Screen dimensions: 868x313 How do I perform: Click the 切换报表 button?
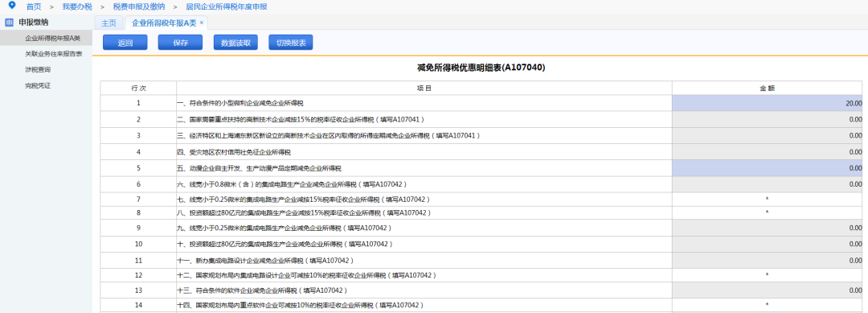pos(291,43)
